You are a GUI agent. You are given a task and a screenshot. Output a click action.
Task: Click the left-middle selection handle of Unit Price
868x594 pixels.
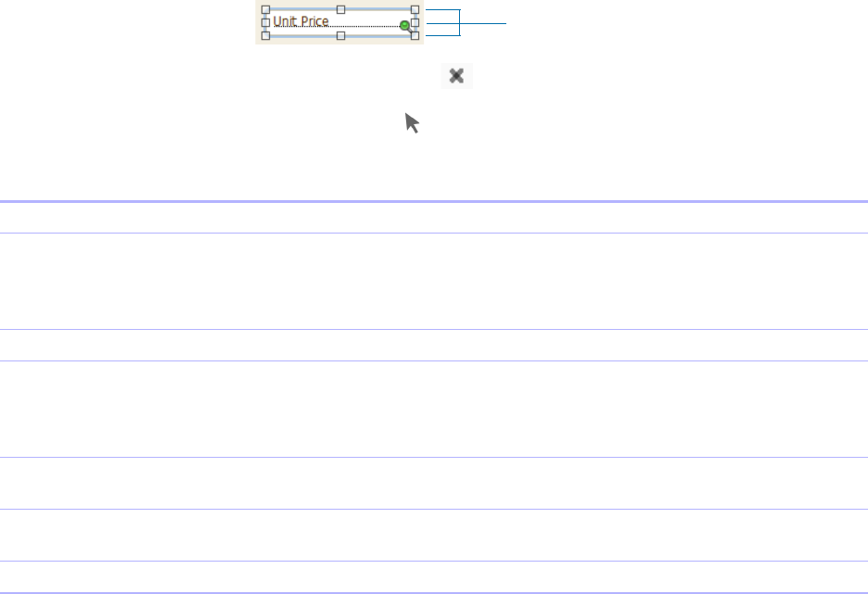(x=266, y=22)
